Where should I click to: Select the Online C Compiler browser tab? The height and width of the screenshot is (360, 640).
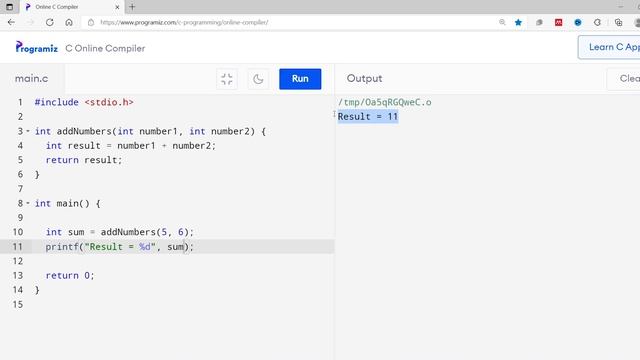[71, 7]
